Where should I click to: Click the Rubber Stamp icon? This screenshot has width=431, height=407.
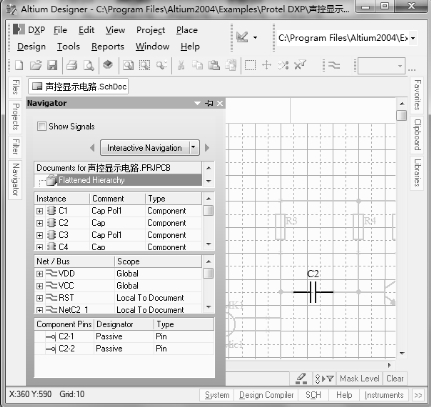[x=231, y=65]
